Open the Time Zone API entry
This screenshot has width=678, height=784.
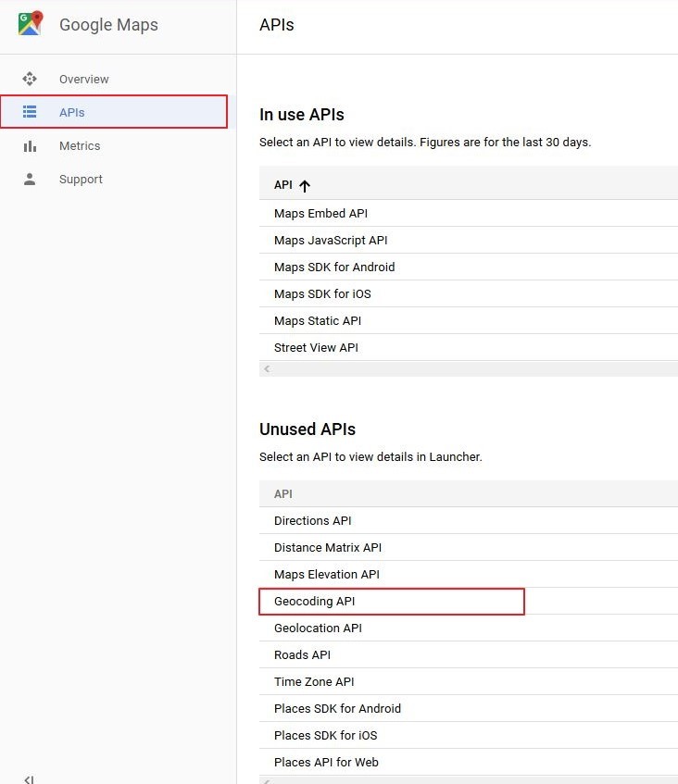point(313,681)
